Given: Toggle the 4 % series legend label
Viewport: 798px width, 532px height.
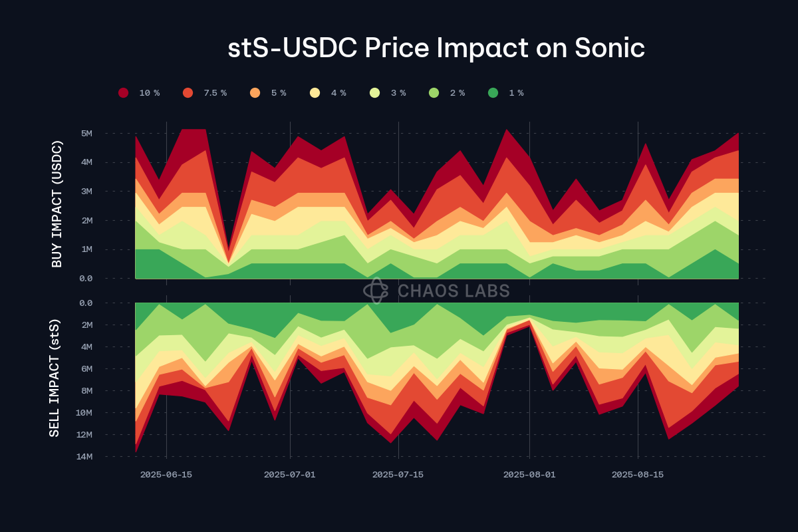Looking at the screenshot, I should pos(338,93).
